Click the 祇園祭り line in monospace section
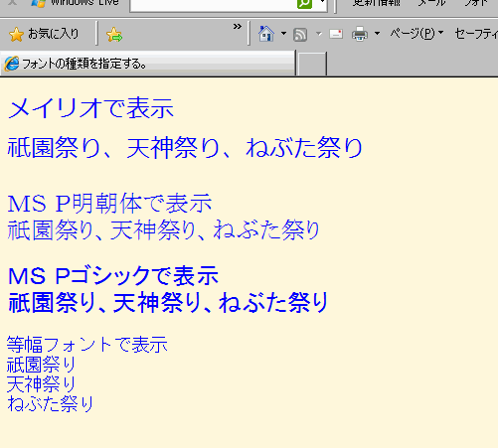The width and height of the screenshot is (498, 448). click(42, 365)
